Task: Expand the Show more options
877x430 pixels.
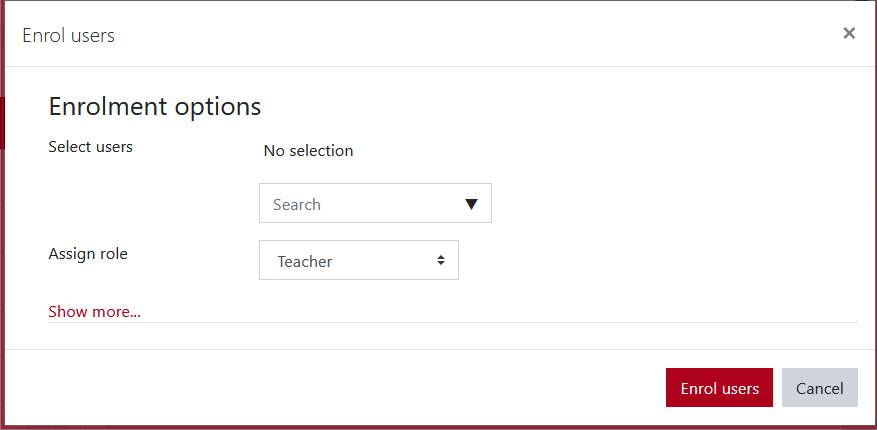Action: pyautogui.click(x=94, y=311)
